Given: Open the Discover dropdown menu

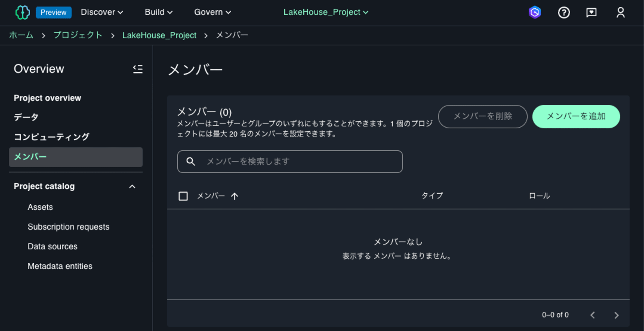Looking at the screenshot, I should pos(102,12).
